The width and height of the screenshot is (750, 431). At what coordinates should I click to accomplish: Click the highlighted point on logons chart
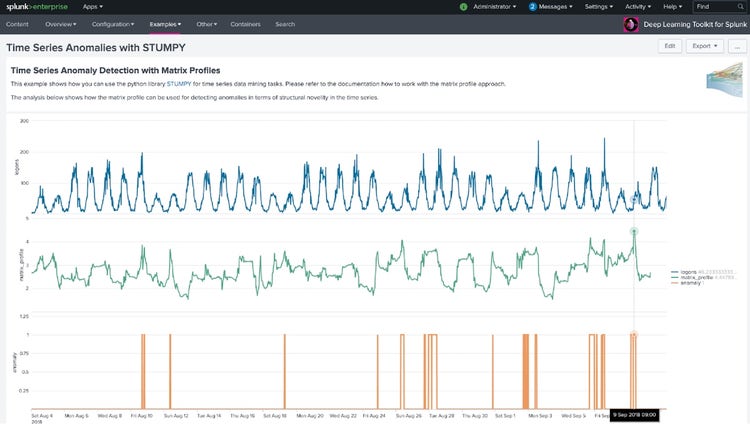point(634,199)
